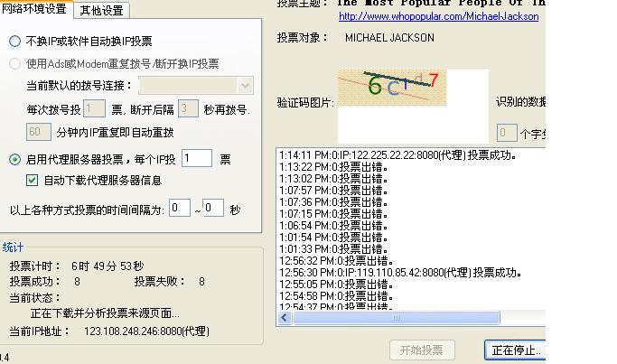
Task: Choose 启用代理服务器投票 radio button
Action: coord(14,160)
